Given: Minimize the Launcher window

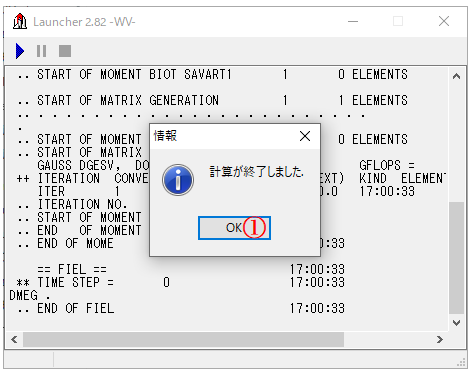Looking at the screenshot, I should [353, 22].
